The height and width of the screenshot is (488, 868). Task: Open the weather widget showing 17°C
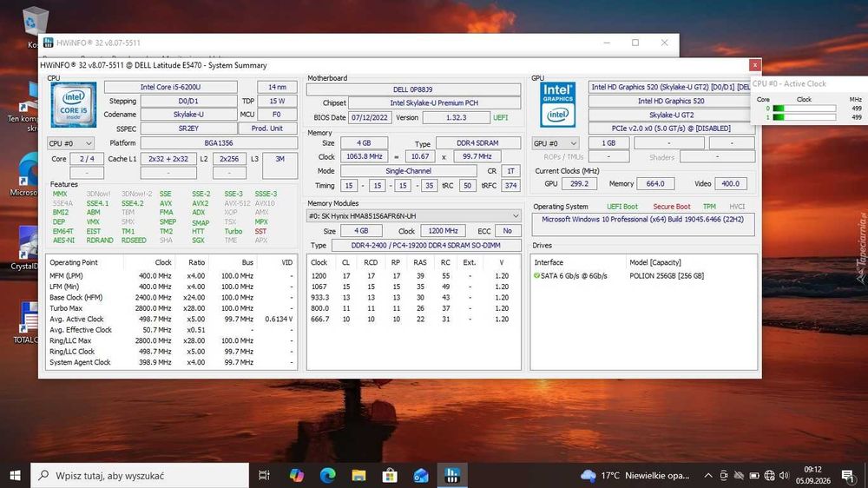(635, 475)
